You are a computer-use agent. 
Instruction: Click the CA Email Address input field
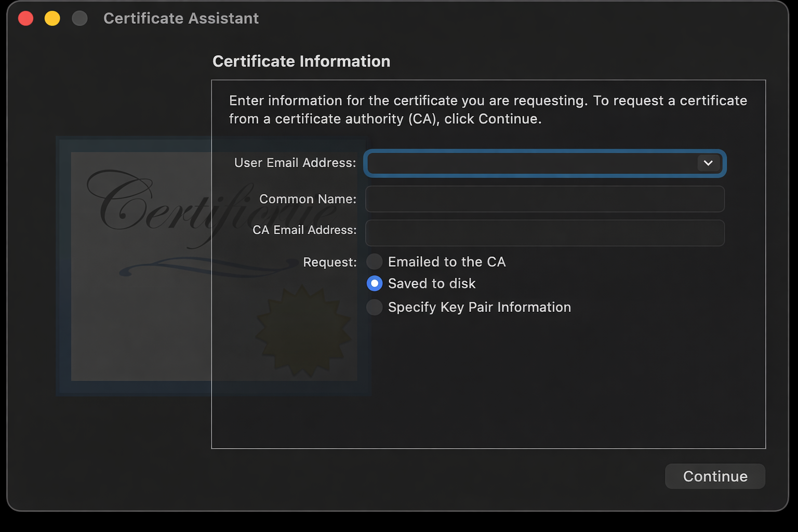544,233
